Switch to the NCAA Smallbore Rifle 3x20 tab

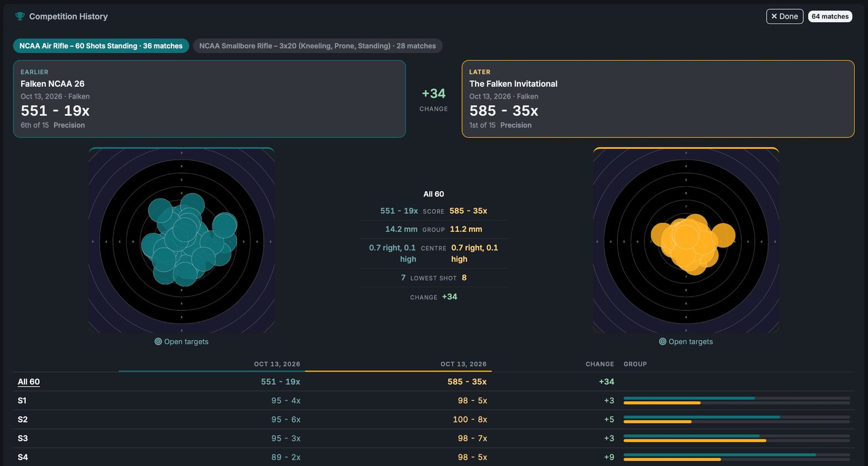click(318, 46)
